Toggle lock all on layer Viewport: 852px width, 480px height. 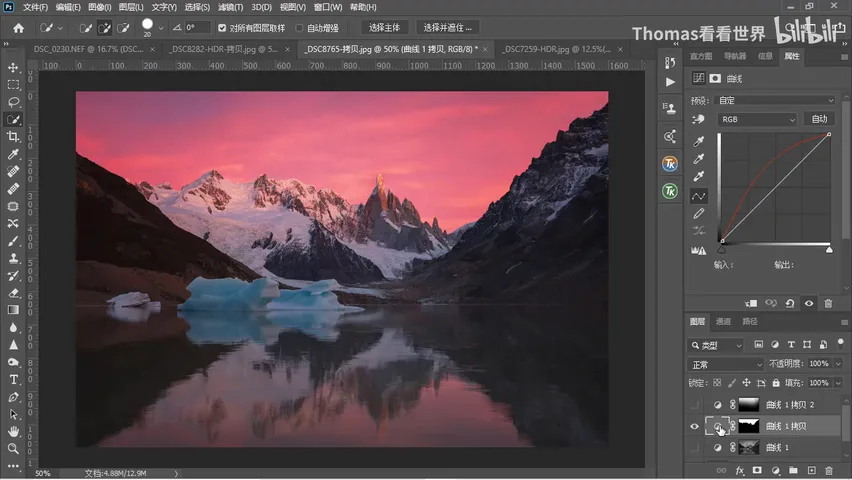coord(776,383)
